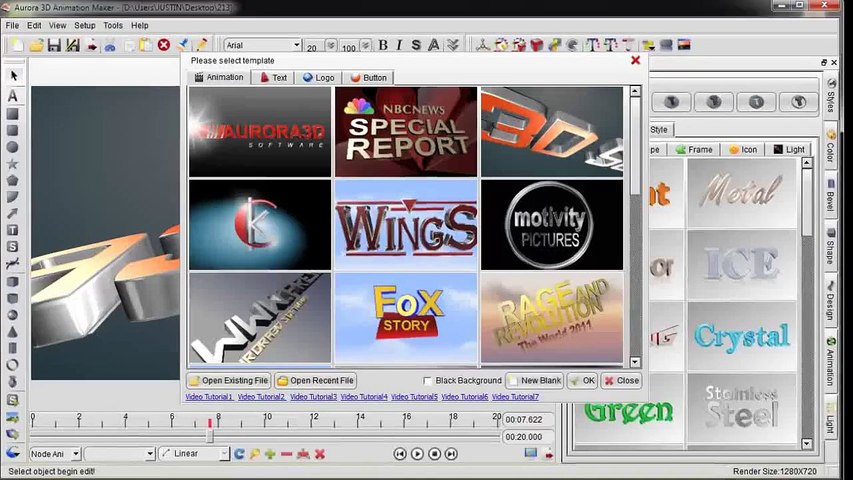Click the Open Existing File button
Screen dimensions: 853x480
[229, 381]
